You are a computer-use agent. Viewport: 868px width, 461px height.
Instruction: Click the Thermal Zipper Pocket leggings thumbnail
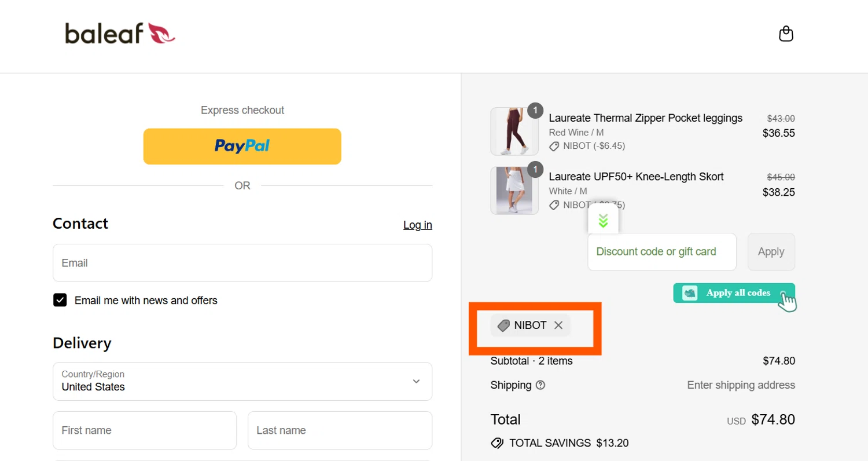click(x=514, y=131)
